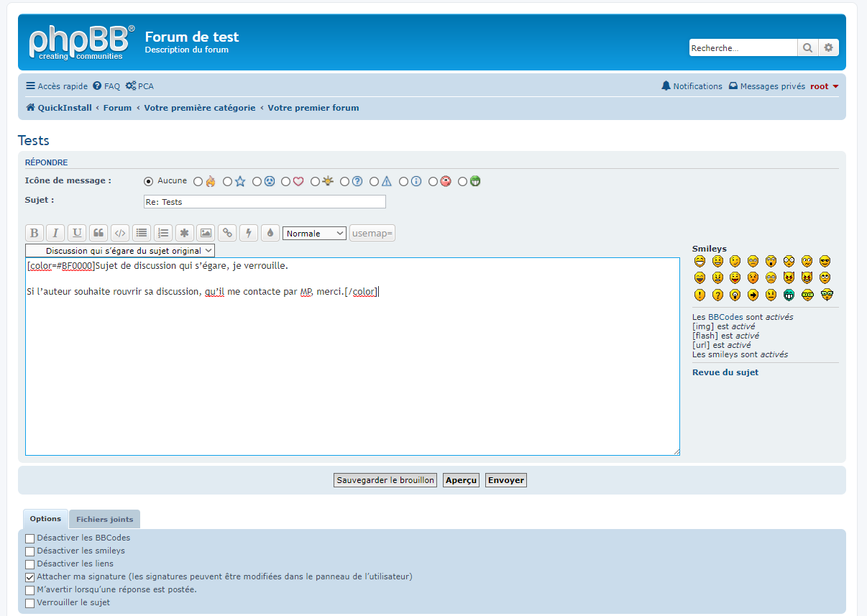Select the heart message icon radio
The width and height of the screenshot is (867, 616).
click(286, 182)
